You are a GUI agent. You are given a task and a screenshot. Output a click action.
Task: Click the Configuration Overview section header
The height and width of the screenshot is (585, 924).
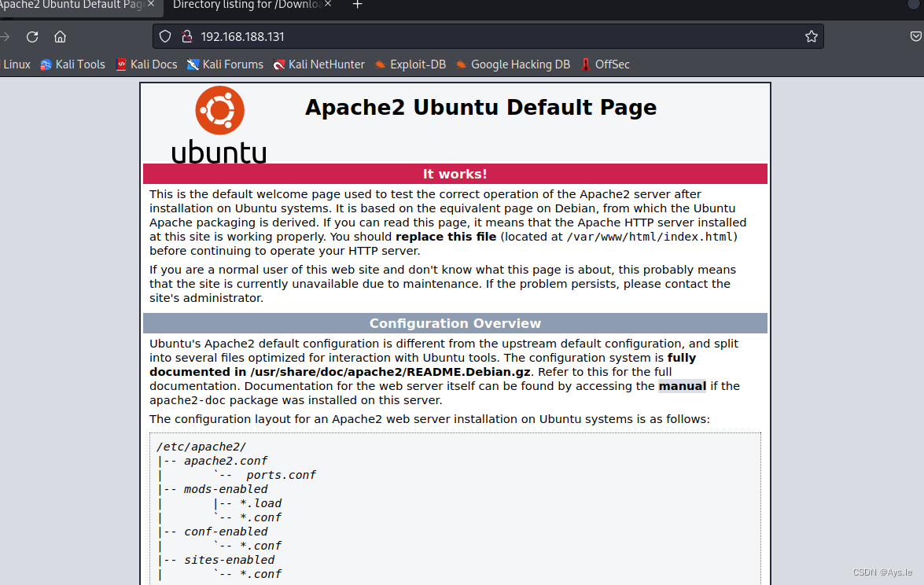click(455, 323)
